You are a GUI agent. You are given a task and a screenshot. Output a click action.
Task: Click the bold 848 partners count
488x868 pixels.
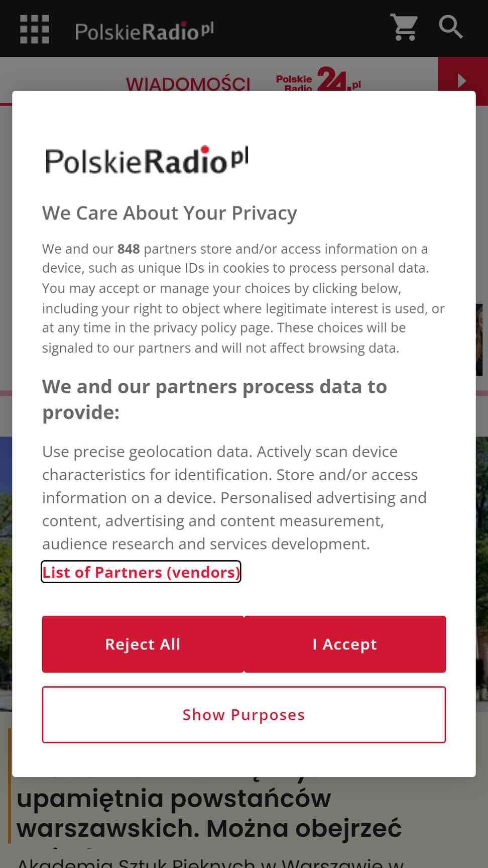pos(129,249)
